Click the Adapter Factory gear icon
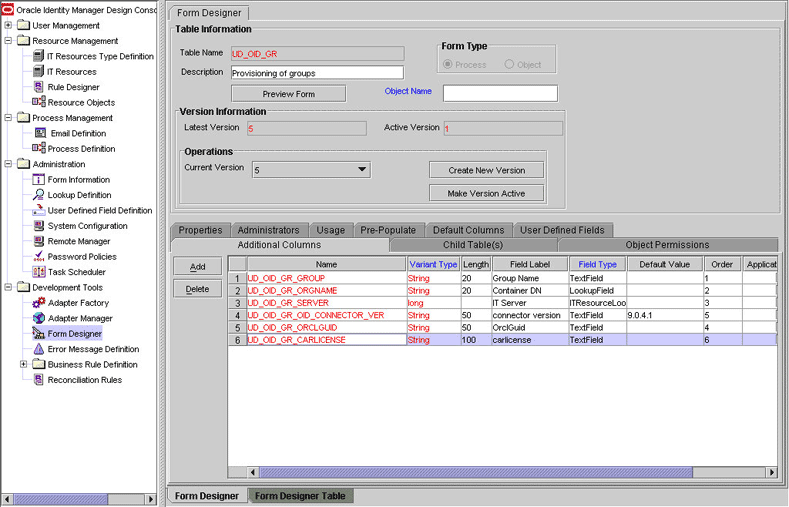 (38, 303)
